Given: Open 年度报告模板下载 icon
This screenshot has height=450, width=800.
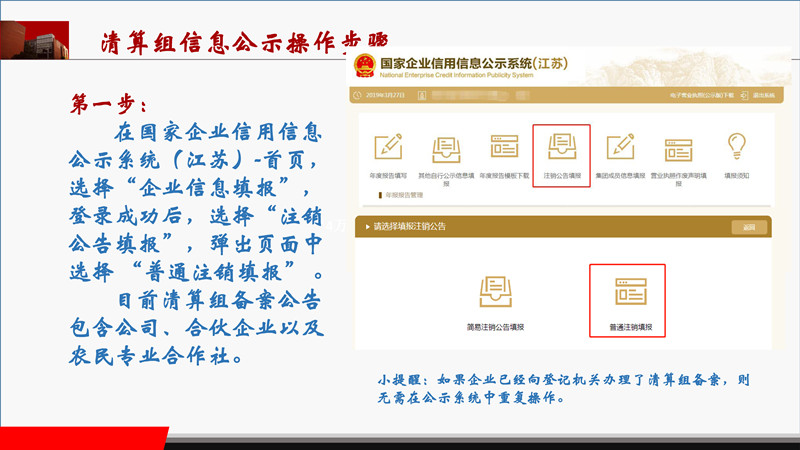Looking at the screenshot, I should 503,147.
